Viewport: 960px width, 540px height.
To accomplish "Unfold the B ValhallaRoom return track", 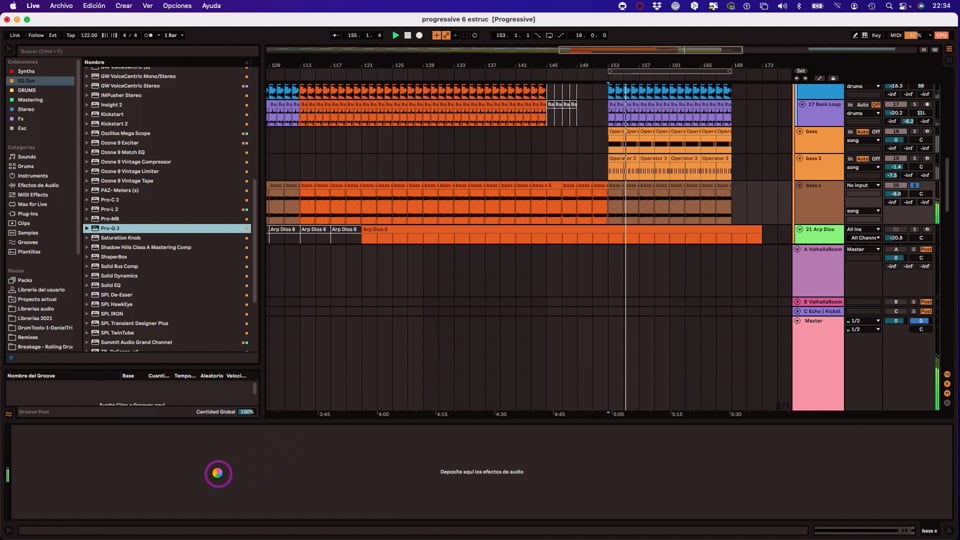I will 797,302.
